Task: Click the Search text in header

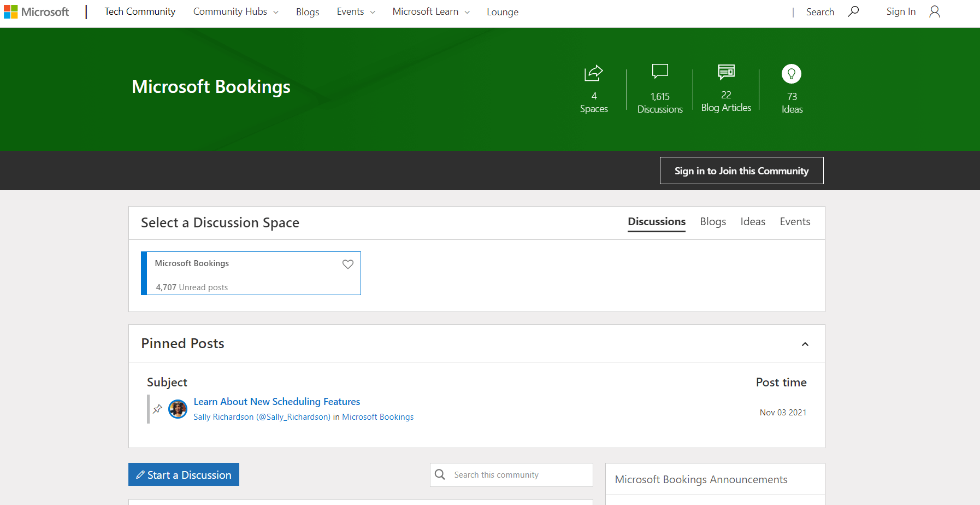Action: pos(820,11)
